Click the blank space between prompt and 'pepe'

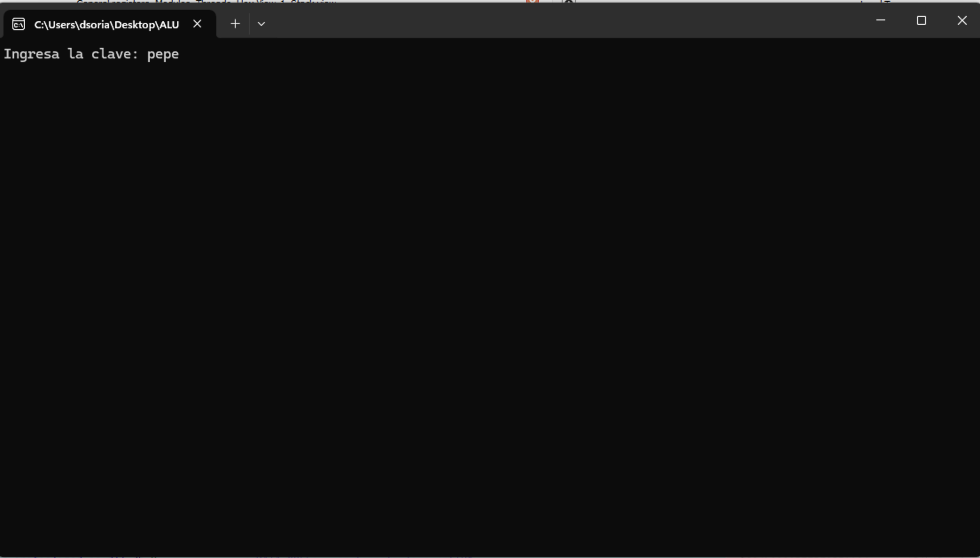(143, 54)
